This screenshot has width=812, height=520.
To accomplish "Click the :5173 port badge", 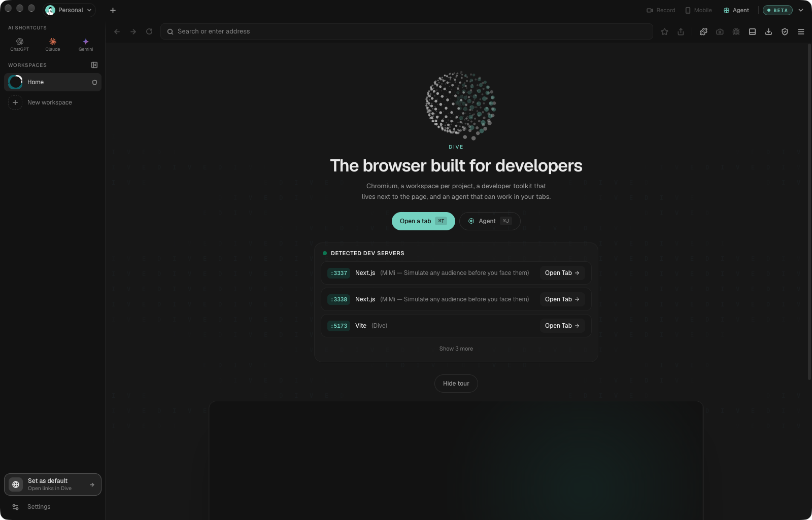I will tap(339, 326).
